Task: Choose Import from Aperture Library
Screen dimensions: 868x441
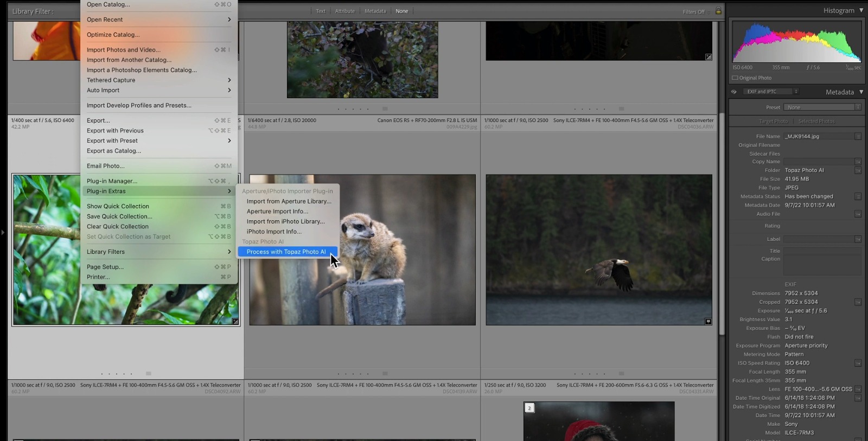Action: (x=289, y=201)
